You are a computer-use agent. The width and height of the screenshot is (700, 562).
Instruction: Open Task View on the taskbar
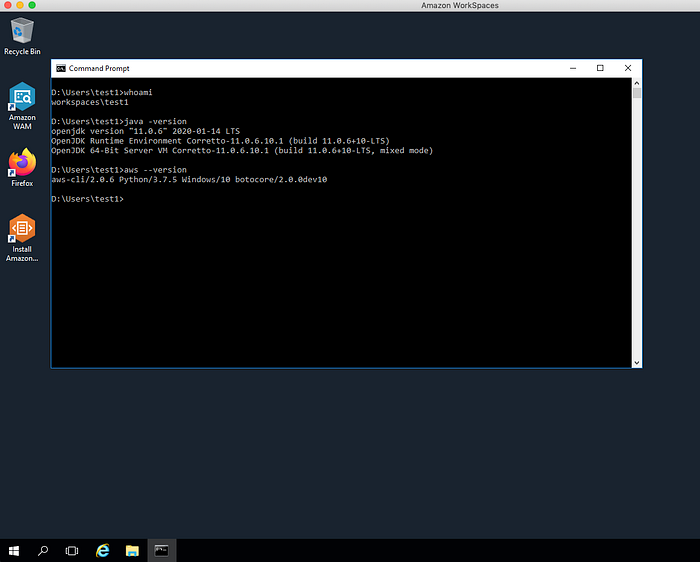(x=72, y=551)
